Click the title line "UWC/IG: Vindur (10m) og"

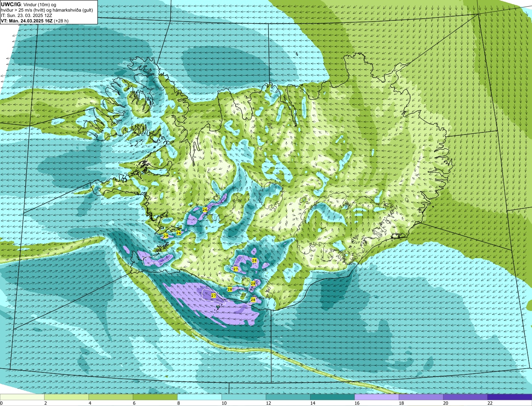[x=28, y=4]
